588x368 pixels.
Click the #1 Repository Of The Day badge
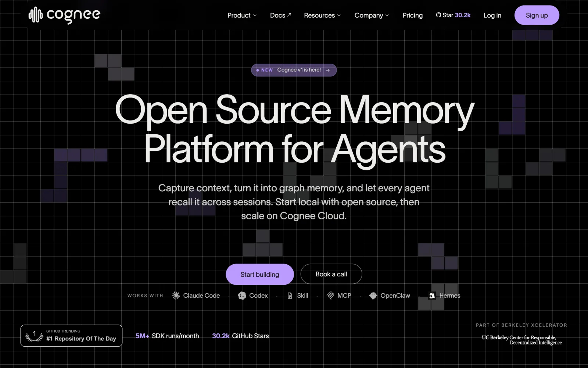pos(71,336)
